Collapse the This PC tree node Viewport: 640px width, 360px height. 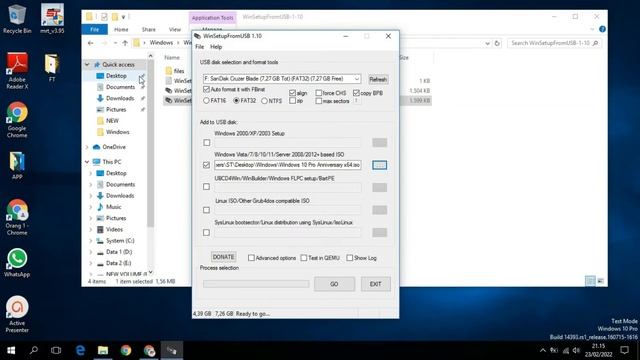87,162
